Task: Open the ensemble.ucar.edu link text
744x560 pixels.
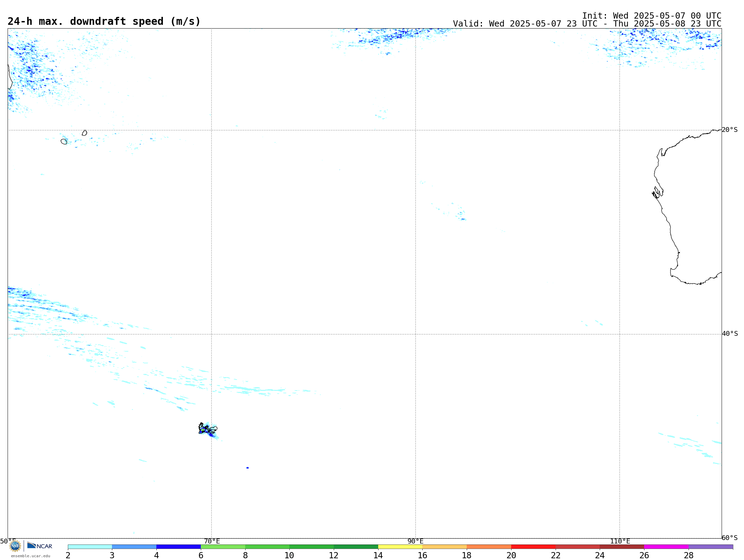Action: 30,556
